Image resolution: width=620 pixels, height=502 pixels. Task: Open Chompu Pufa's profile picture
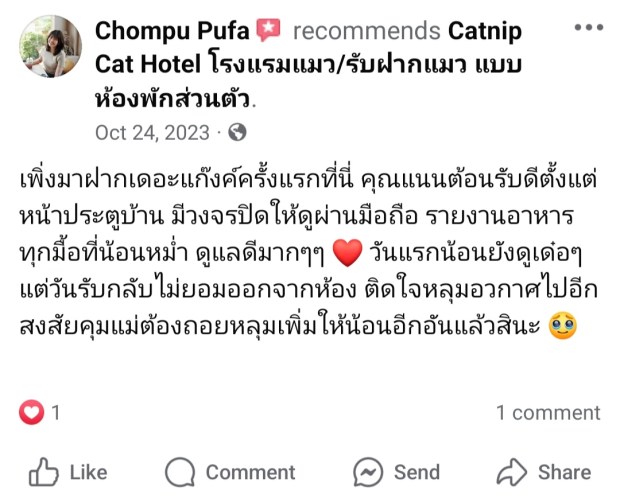tap(51, 47)
